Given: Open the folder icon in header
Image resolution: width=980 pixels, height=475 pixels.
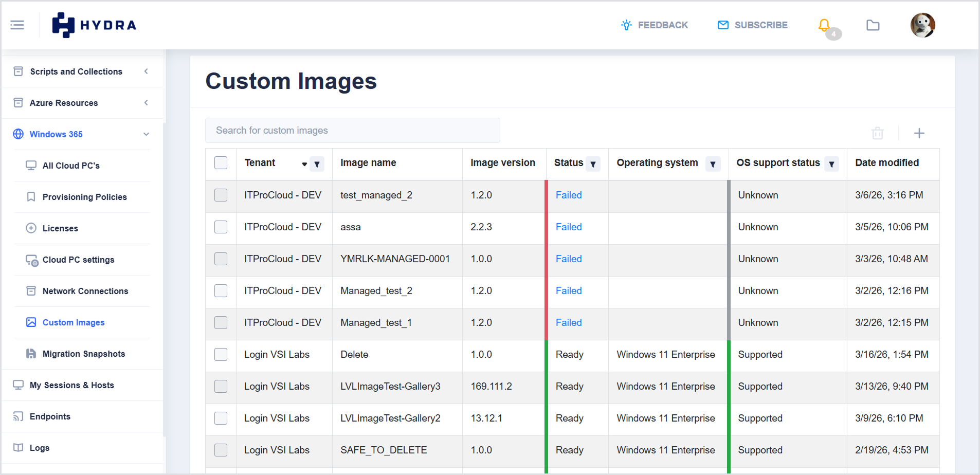Looking at the screenshot, I should [x=873, y=25].
